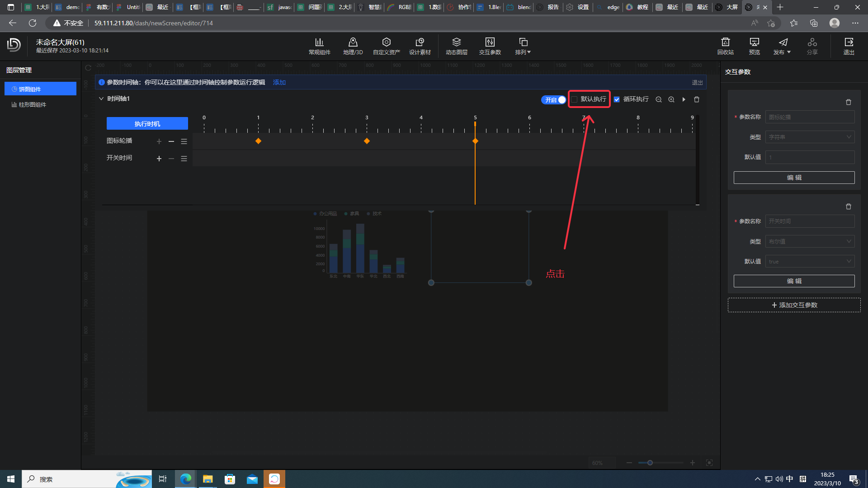
Task: Click the 默认值 field with value 1
Action: click(x=810, y=157)
